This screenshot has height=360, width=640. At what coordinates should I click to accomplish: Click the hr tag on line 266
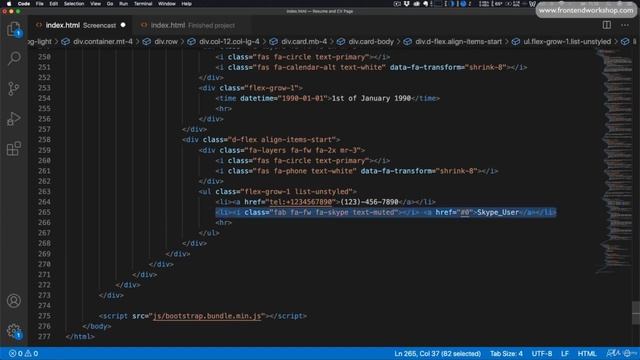coord(224,223)
